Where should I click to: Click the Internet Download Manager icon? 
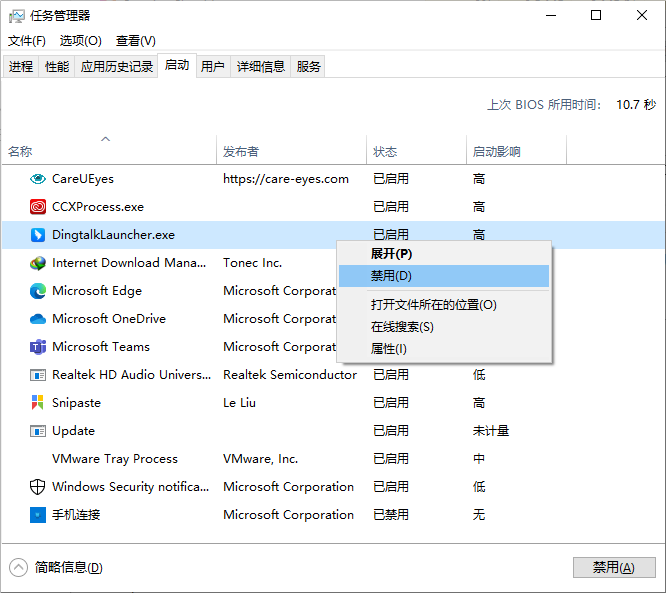pyautogui.click(x=38, y=263)
